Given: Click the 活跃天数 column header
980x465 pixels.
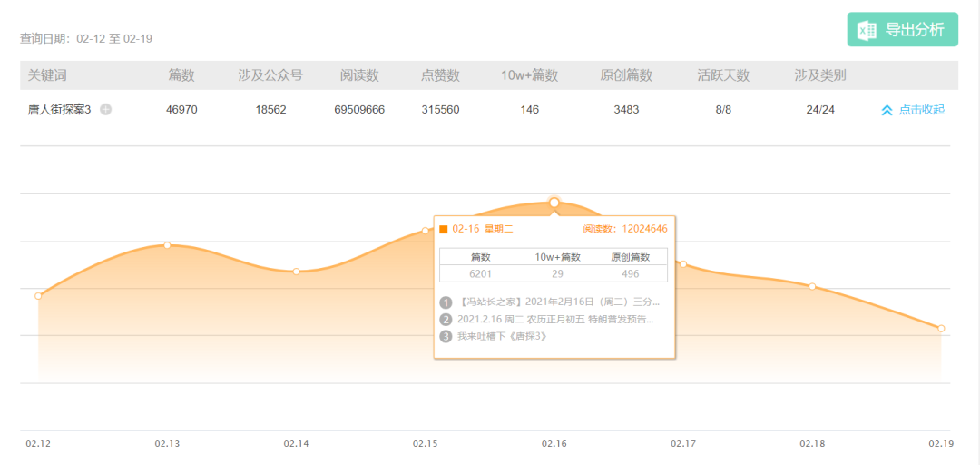Looking at the screenshot, I should pyautogui.click(x=723, y=75).
